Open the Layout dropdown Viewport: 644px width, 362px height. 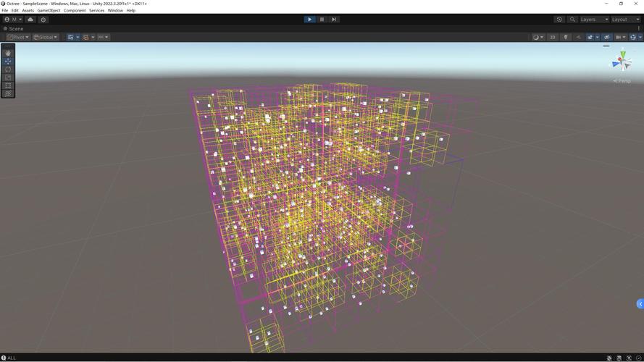click(625, 20)
